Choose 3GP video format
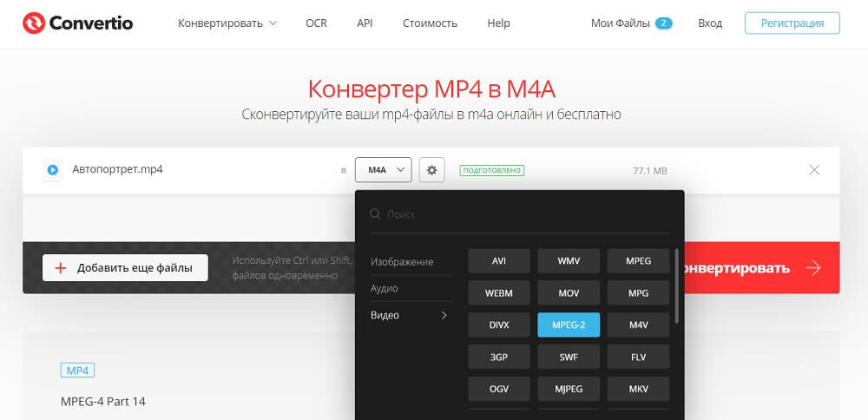Viewport: 868px width, 420px height. pyautogui.click(x=499, y=357)
